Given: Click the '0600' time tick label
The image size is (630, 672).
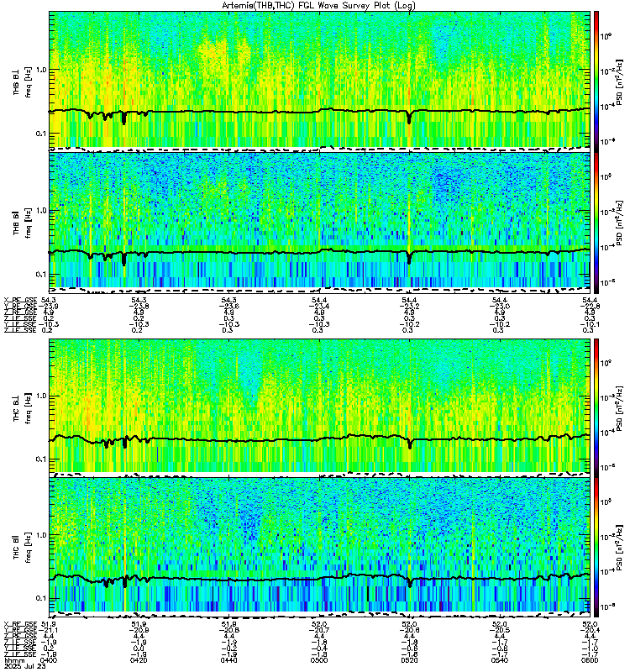Looking at the screenshot, I should click(x=590, y=660).
